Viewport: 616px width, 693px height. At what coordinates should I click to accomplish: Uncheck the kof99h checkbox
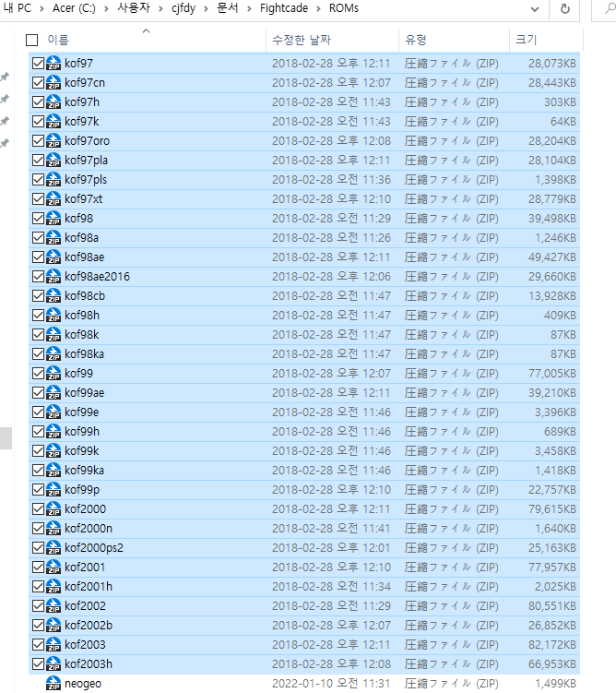(38, 431)
